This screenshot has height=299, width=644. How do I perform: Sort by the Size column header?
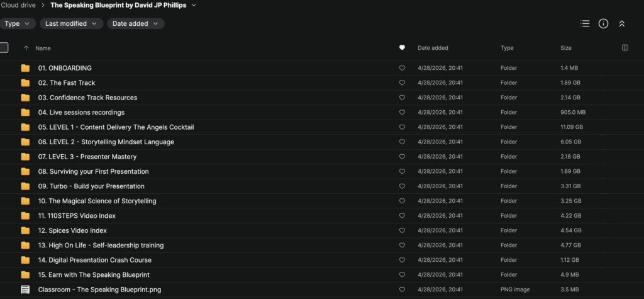click(566, 48)
